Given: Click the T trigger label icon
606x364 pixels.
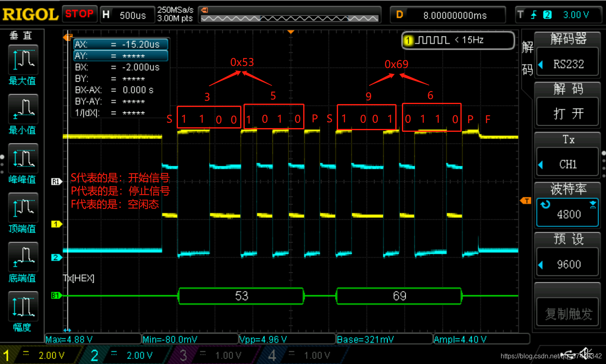Looking at the screenshot, I should point(521,15).
